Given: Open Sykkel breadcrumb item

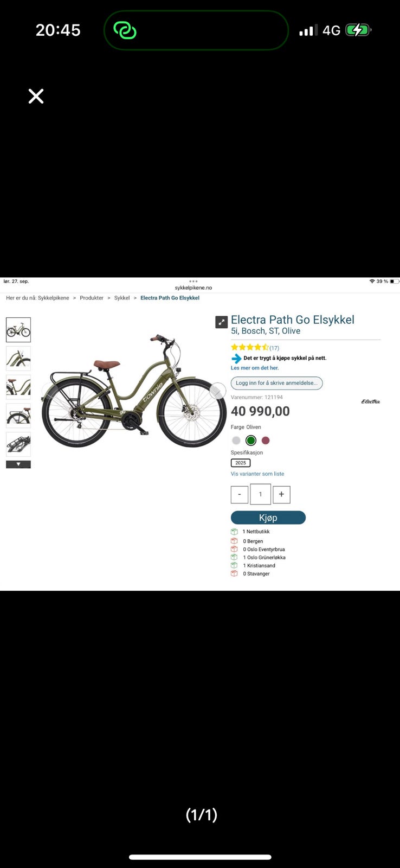Looking at the screenshot, I should click(122, 298).
